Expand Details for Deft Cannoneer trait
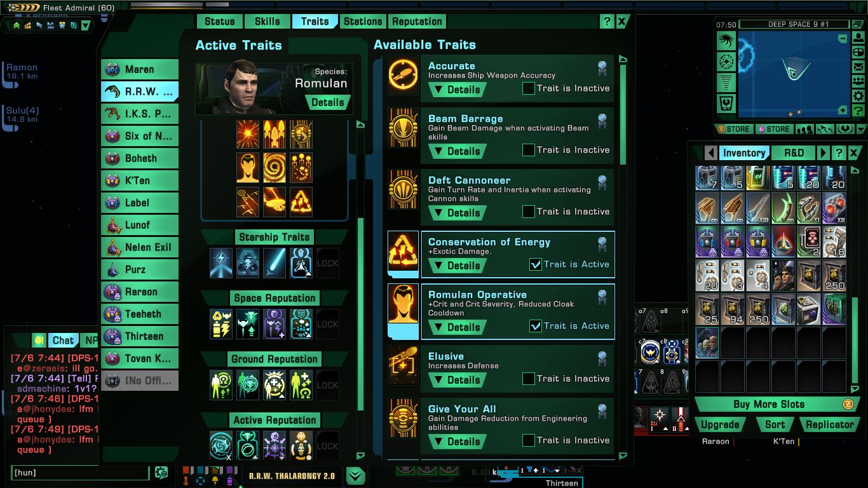Viewport: 868px width, 488px height. pyautogui.click(x=458, y=213)
